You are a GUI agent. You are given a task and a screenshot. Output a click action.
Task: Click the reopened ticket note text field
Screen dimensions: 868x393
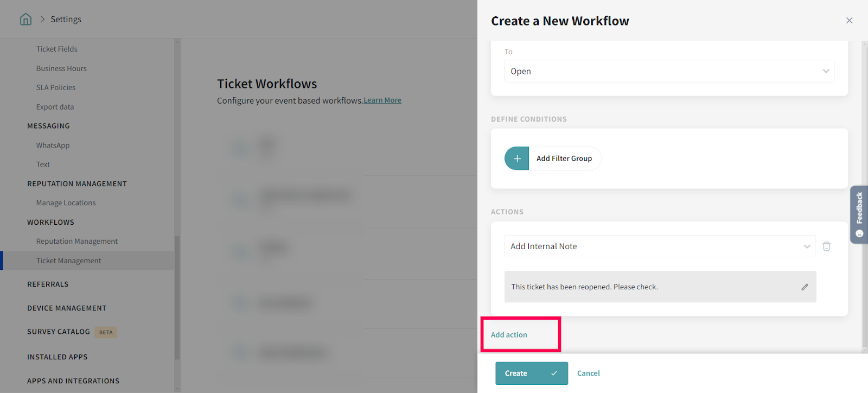click(651, 287)
